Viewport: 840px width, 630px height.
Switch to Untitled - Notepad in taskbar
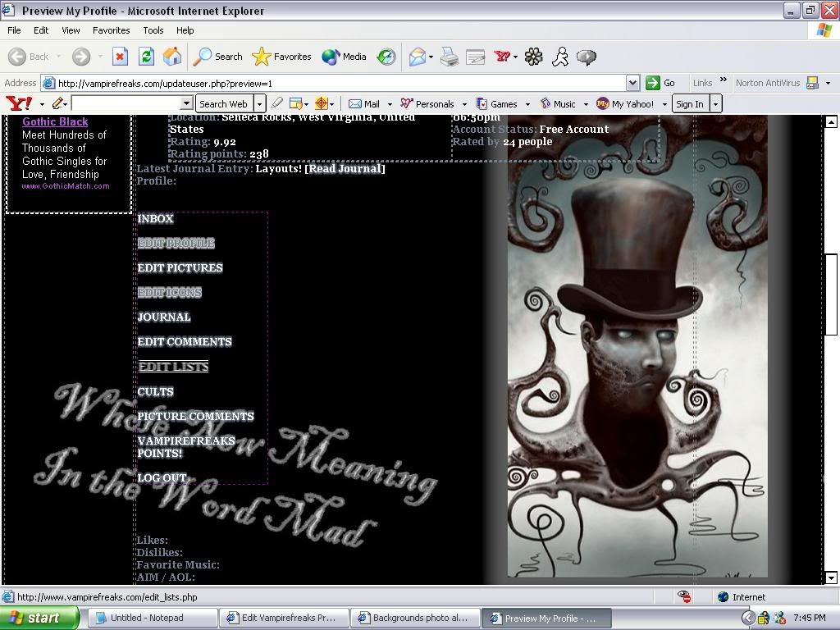point(152,618)
